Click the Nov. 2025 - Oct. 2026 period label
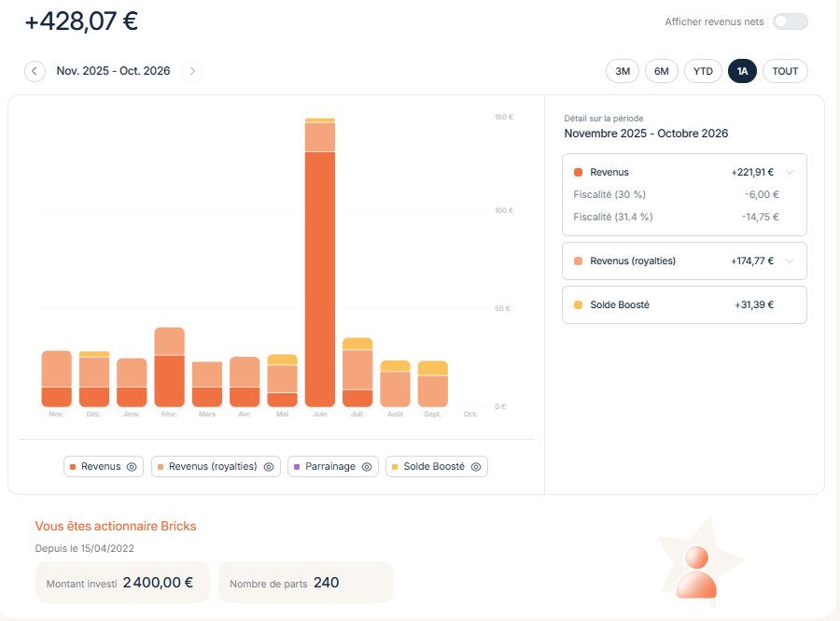 pos(114,71)
